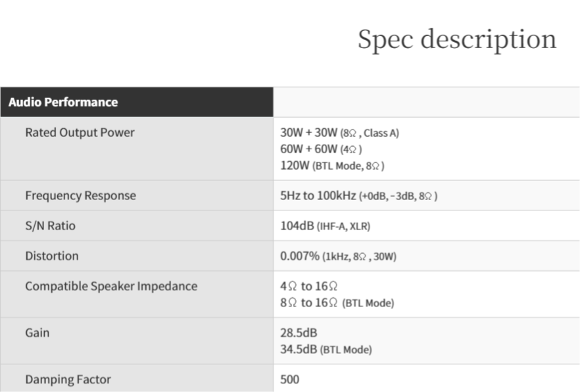Click the Damping Factor label
The image size is (580, 392).
(68, 380)
